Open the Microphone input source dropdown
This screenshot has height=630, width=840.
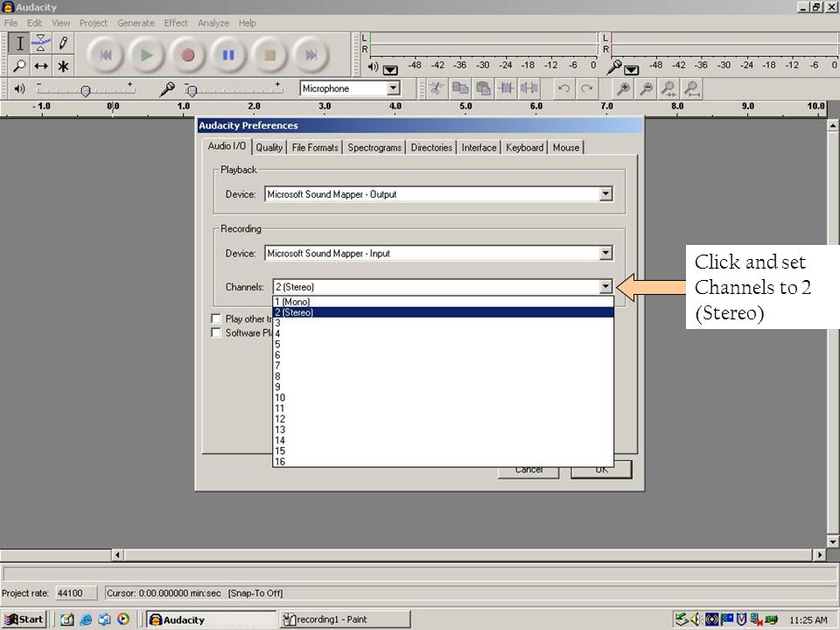pyautogui.click(x=393, y=88)
